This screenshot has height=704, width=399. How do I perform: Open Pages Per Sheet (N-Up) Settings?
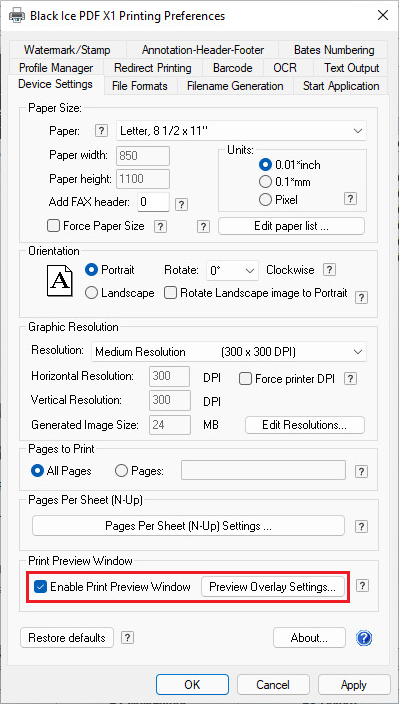[x=189, y=526]
